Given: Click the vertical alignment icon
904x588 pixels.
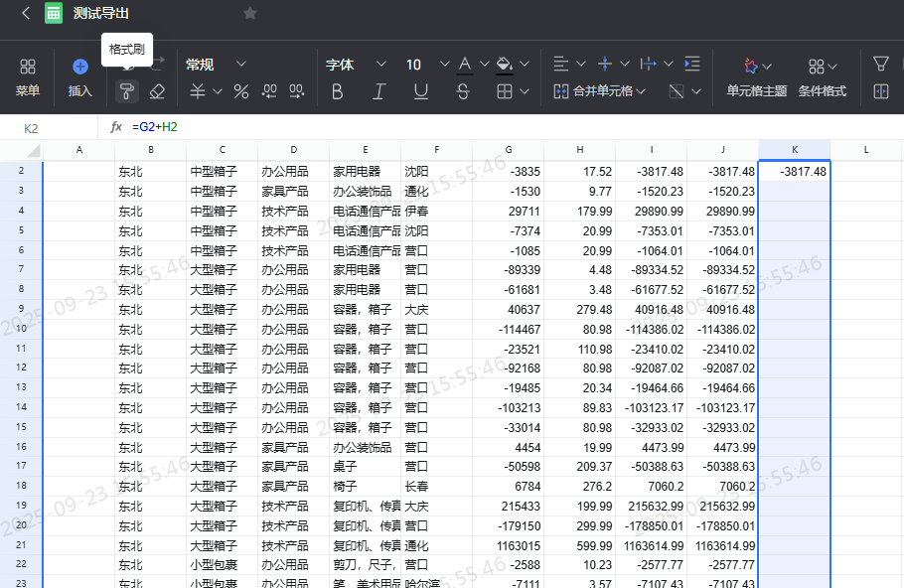Looking at the screenshot, I should click(x=605, y=64).
